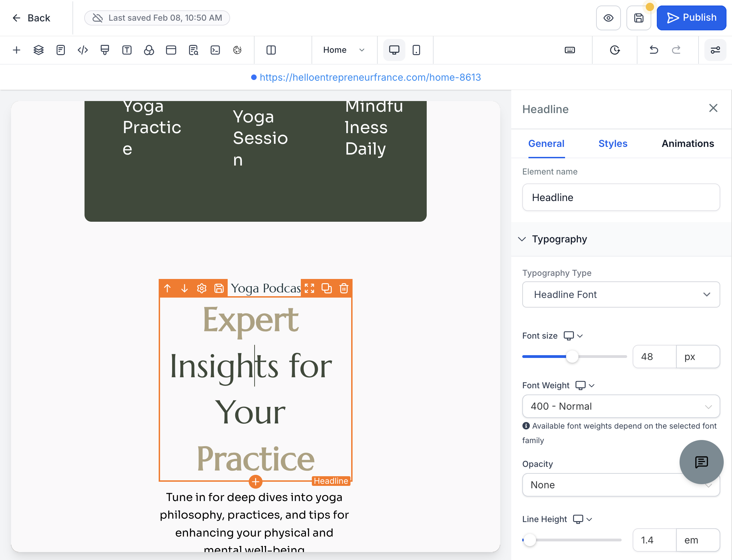This screenshot has height=560, width=732.
Task: Add element below headline via plus
Action: tap(256, 481)
